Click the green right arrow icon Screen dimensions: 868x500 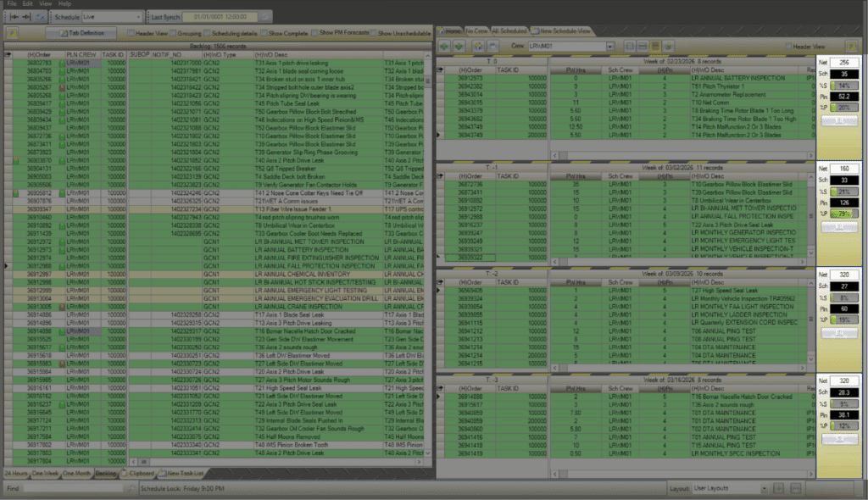pyautogui.click(x=459, y=46)
